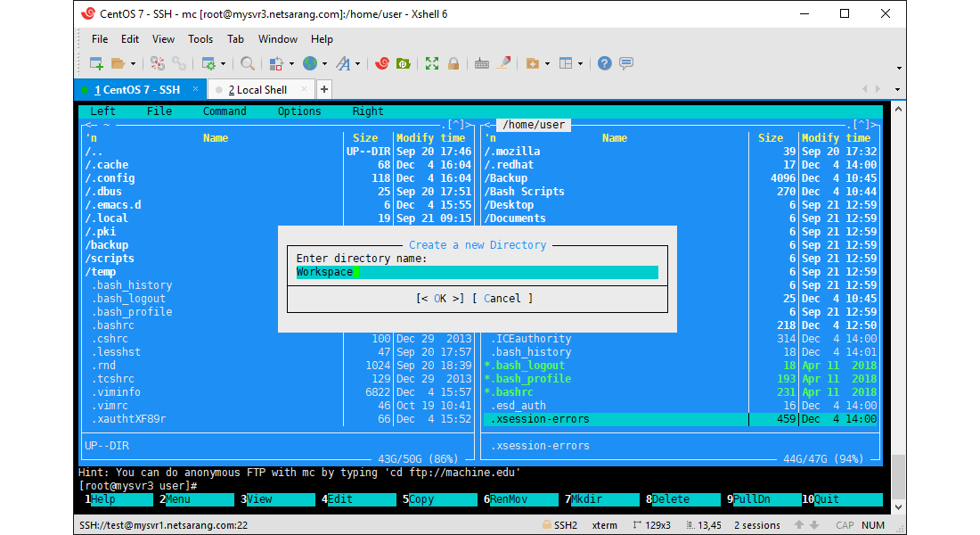Viewport: 980px width, 535px height.
Task: Expand the font dropdown arrow in toolbar
Action: (358, 64)
